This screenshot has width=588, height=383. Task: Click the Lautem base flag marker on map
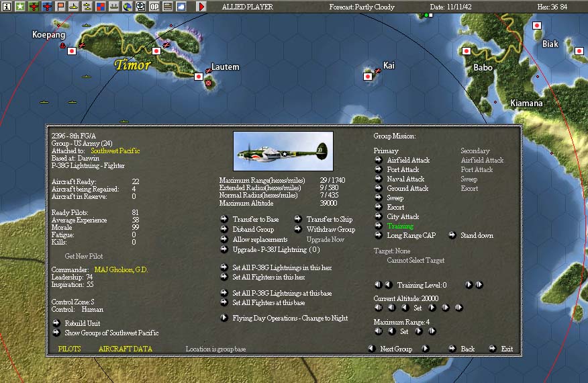click(x=199, y=77)
